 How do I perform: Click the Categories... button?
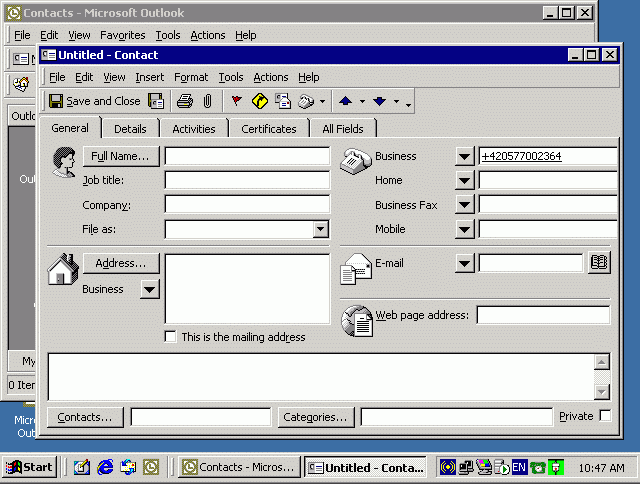[x=316, y=417]
